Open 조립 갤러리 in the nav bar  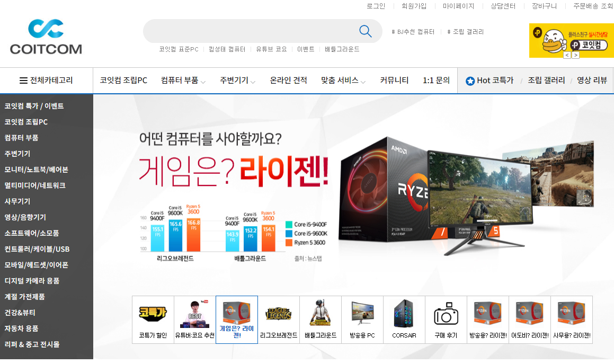(546, 81)
